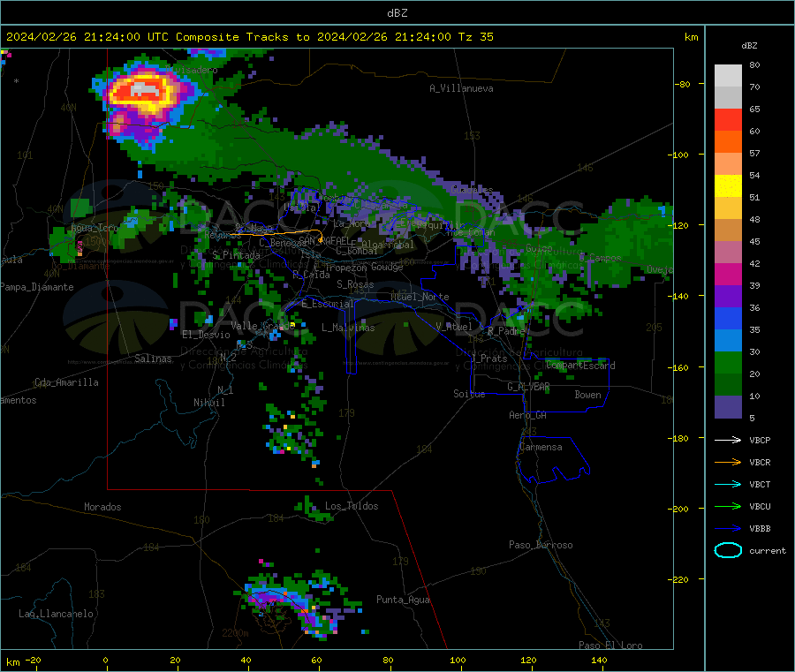
Task: Click the 140 km horizontal axis tick
Action: [599, 660]
